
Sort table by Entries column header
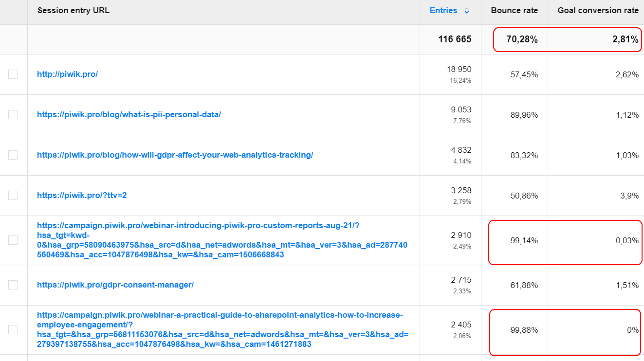(x=443, y=10)
